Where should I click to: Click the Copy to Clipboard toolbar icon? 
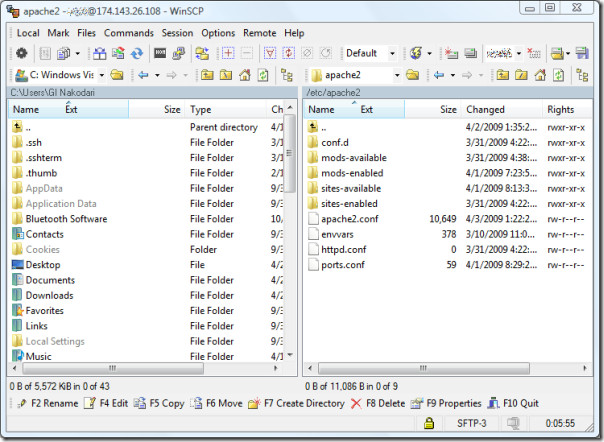tap(63, 53)
